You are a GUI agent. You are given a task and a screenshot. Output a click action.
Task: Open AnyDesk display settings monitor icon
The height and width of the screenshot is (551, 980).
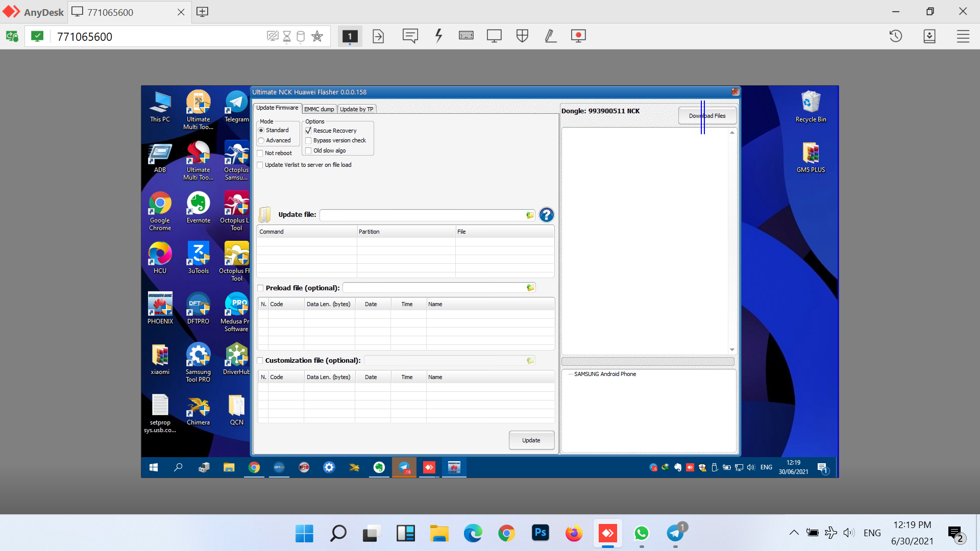tap(494, 36)
